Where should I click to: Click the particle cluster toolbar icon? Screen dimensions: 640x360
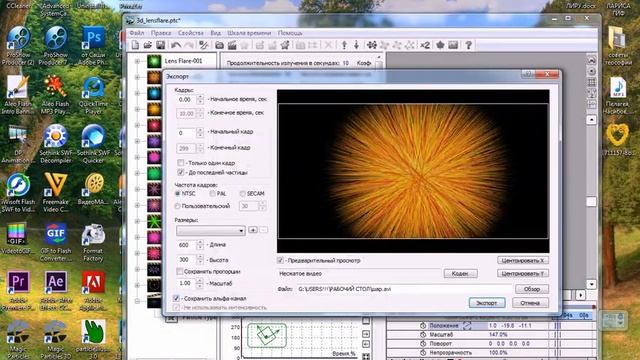coord(371,45)
